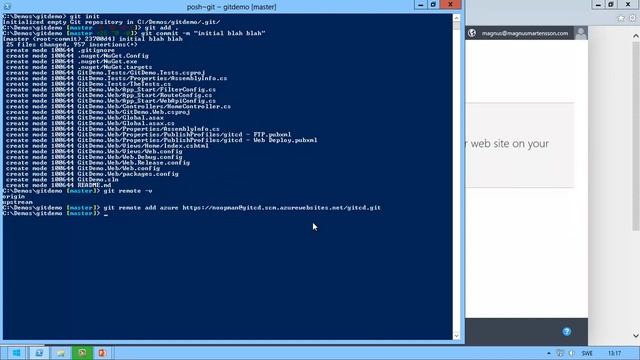Open the 13:17 taskbar clock

coord(614,353)
